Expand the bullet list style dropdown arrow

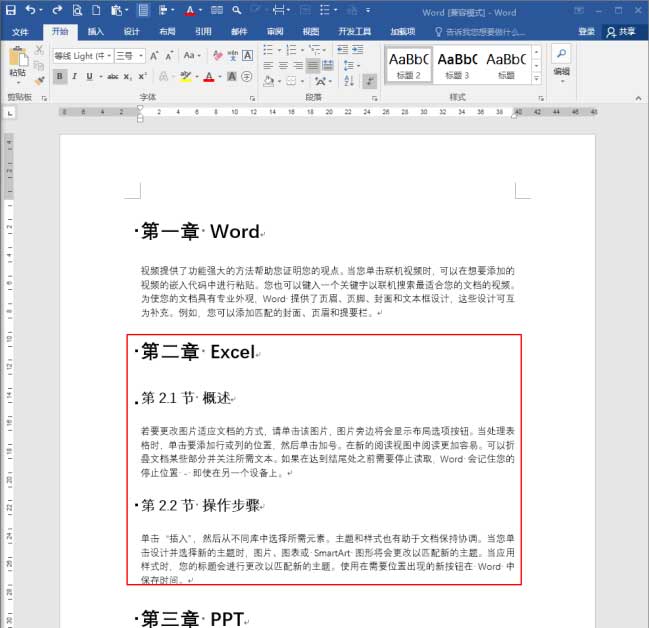pyautogui.click(x=279, y=50)
